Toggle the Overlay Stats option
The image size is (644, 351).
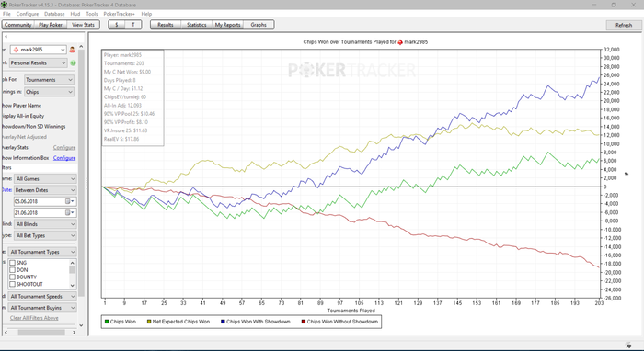click(16, 147)
